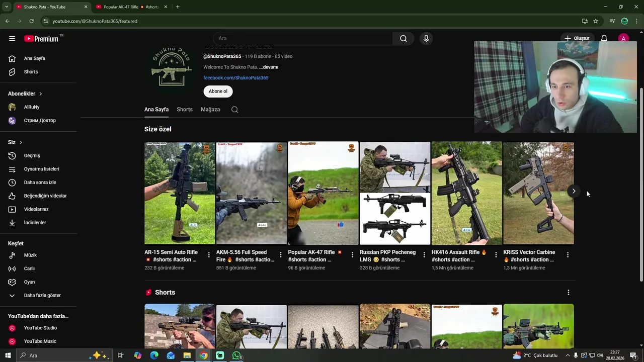Open options for Russian PKP Pecheneg LMG
Screen dimensions: 644x362
click(x=424, y=255)
